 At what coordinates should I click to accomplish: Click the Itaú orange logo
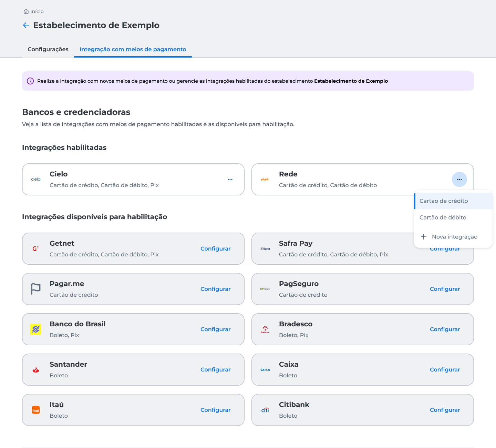tap(36, 410)
